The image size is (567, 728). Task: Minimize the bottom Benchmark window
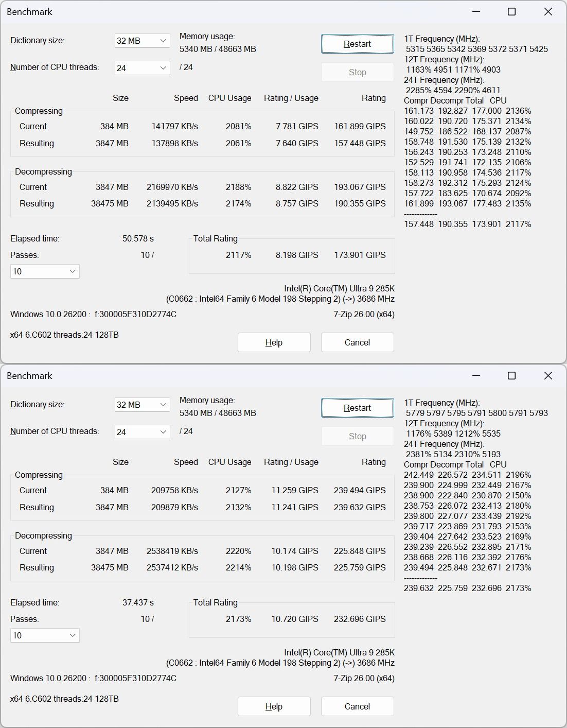(476, 375)
